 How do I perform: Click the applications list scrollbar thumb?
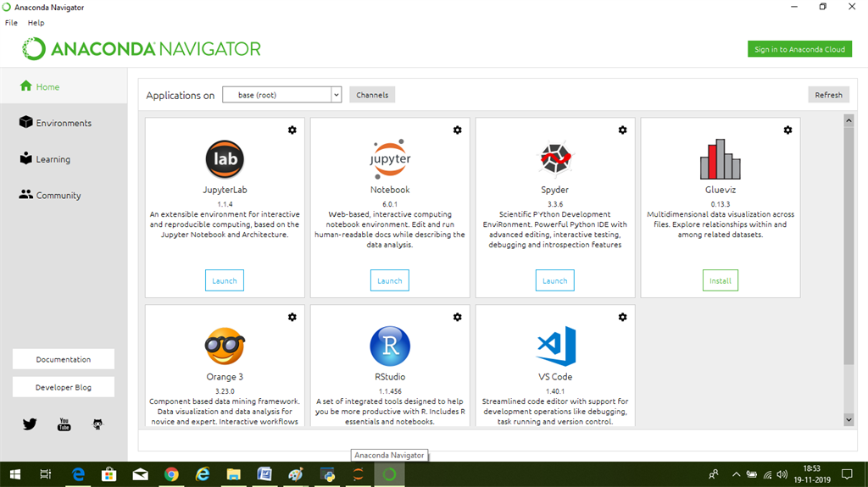click(x=849, y=245)
